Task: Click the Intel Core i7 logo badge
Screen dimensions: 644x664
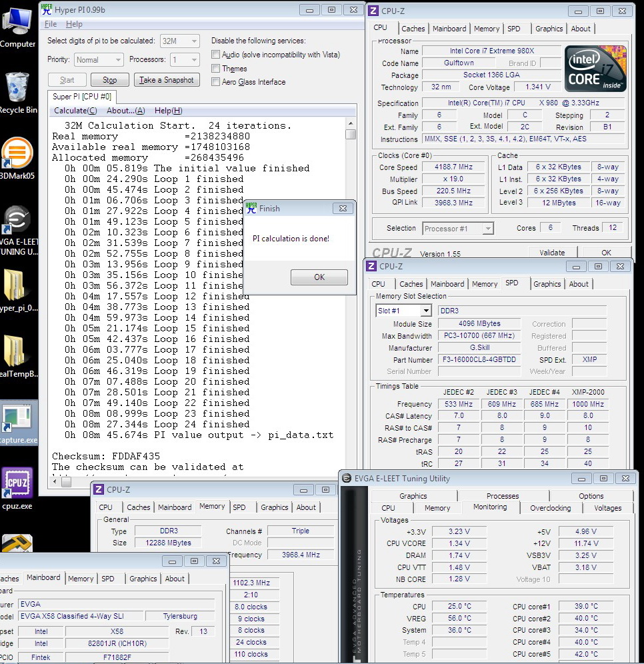Action: pos(595,68)
